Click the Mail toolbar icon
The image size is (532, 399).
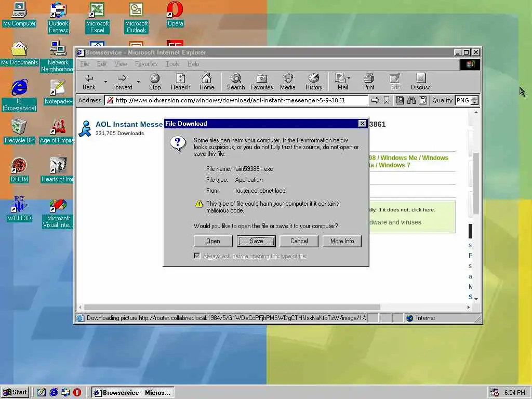341,82
